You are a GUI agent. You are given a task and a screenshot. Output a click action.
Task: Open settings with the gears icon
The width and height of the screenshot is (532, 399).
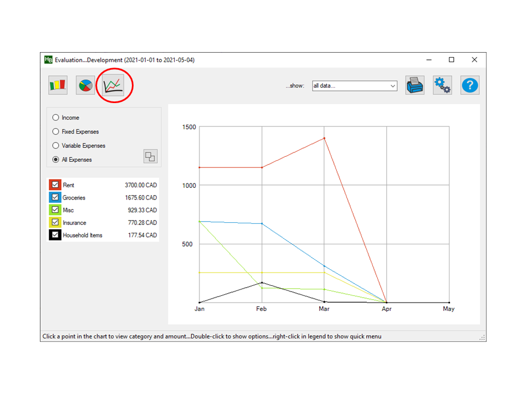pos(442,85)
